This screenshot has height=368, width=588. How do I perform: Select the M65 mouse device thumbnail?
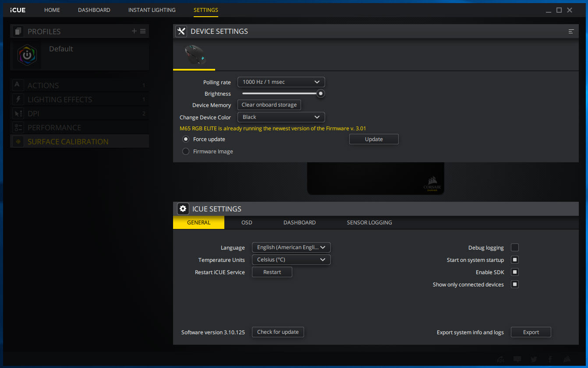pos(194,55)
